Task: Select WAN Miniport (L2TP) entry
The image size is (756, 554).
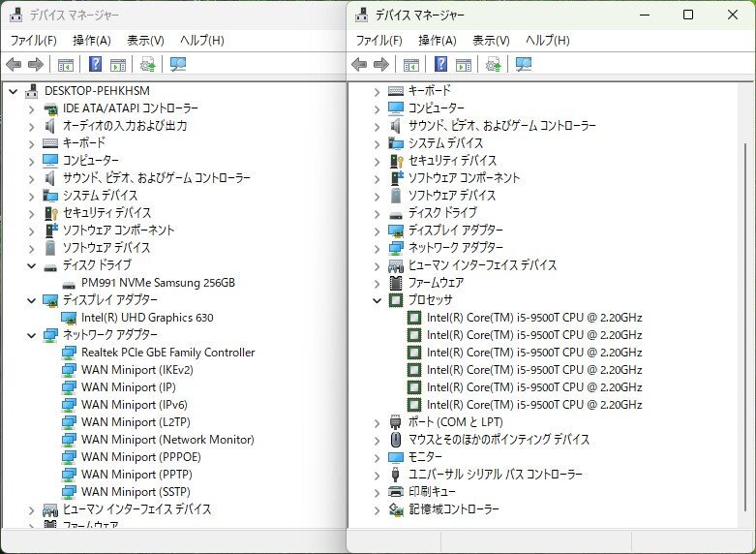Action: click(x=136, y=422)
